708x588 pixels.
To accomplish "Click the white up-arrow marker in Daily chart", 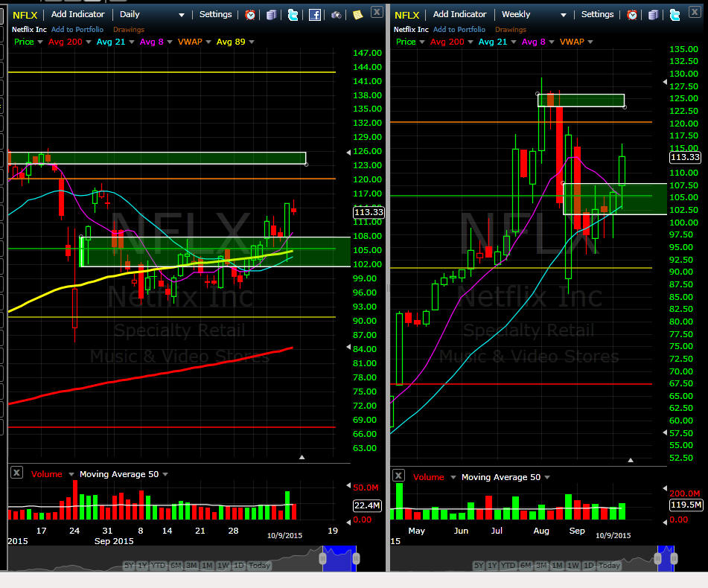I will click(302, 457).
